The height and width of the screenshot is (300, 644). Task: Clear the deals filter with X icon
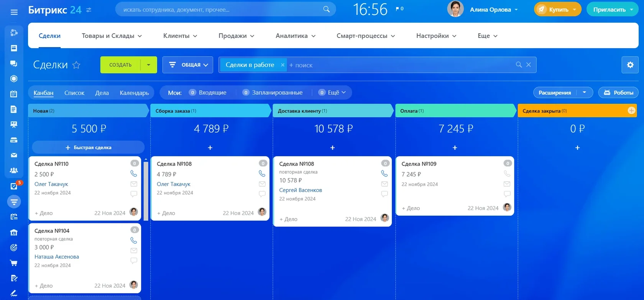pos(529,65)
